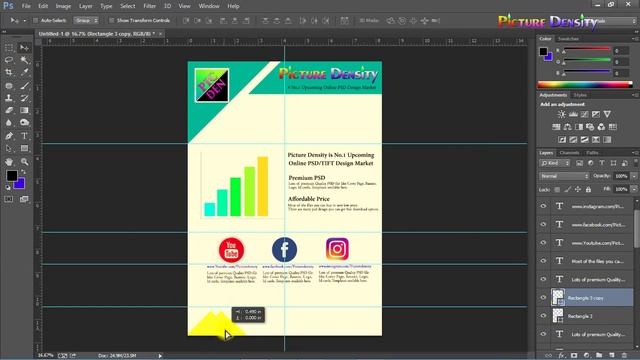Open the Auto-Select Group dropdown
The image size is (640, 360).
86,20
